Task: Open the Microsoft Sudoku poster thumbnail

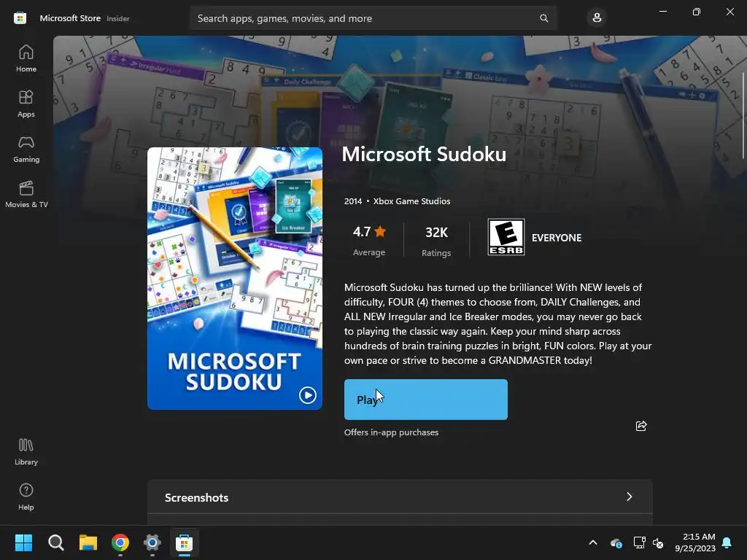Action: tap(235, 278)
